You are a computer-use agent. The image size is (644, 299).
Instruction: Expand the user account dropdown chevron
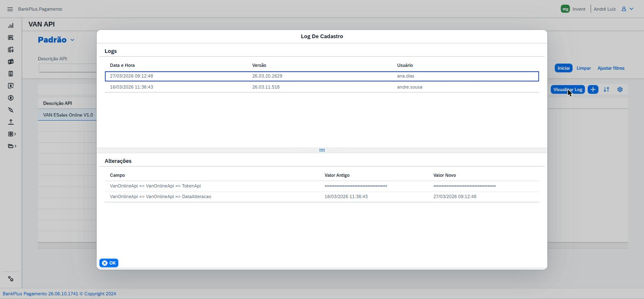tap(632, 9)
